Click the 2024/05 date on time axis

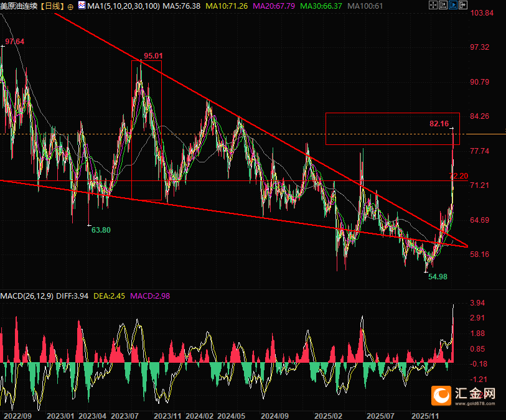click(232, 416)
